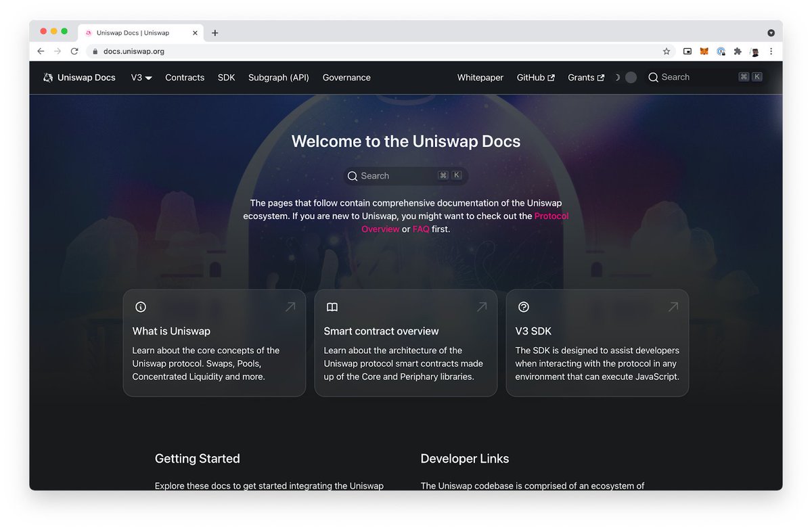The width and height of the screenshot is (812, 529).
Task: Open the Governance nav item
Action: tap(346, 78)
